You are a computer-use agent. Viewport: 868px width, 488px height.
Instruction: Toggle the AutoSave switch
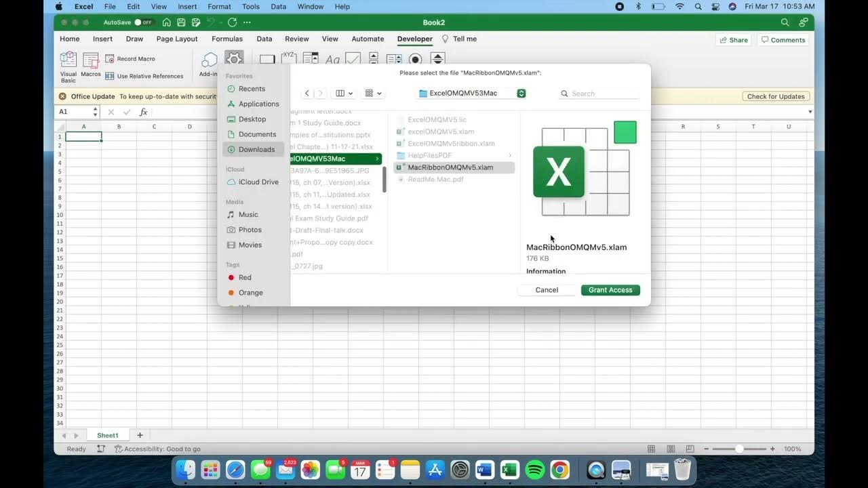[143, 22]
